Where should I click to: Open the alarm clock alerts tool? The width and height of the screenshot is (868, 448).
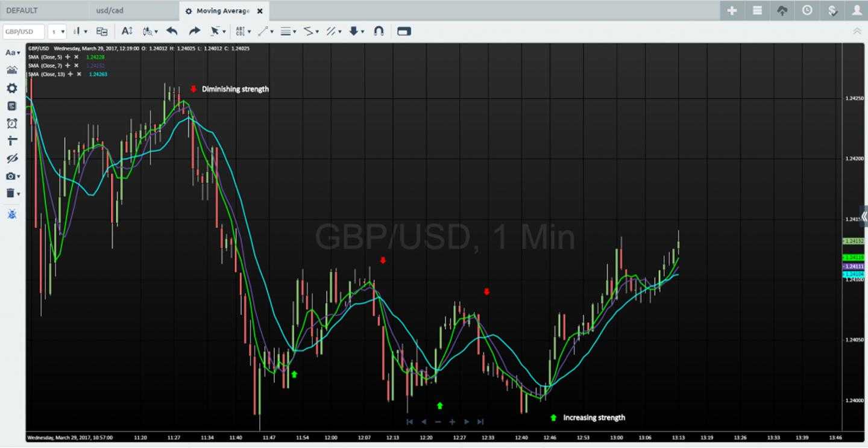tap(12, 123)
